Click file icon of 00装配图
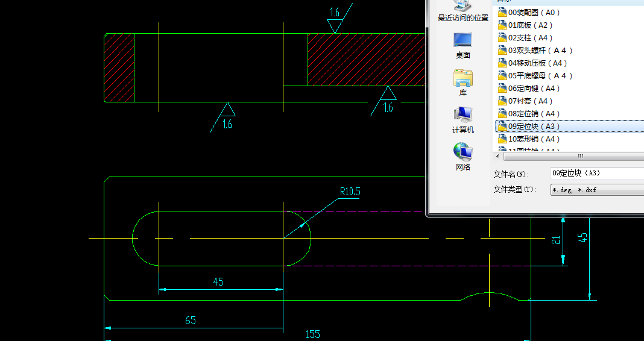The image size is (644, 341). (x=502, y=12)
